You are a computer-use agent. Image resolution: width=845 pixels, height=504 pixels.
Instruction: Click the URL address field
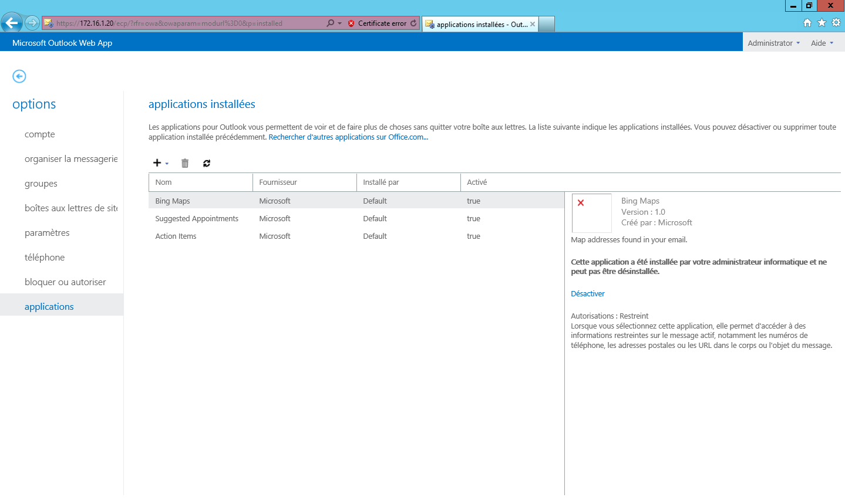[x=190, y=23]
